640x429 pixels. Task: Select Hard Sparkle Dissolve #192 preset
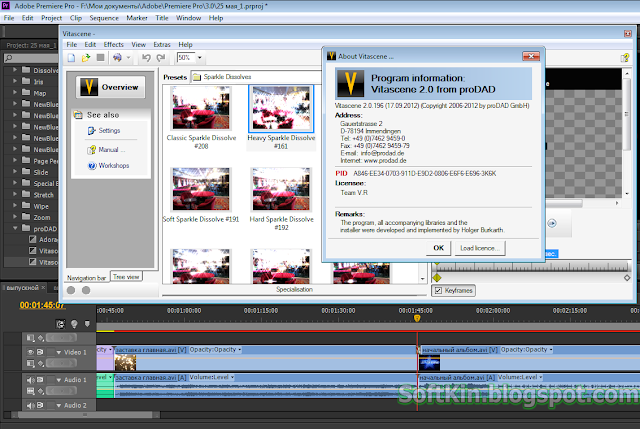tap(281, 199)
